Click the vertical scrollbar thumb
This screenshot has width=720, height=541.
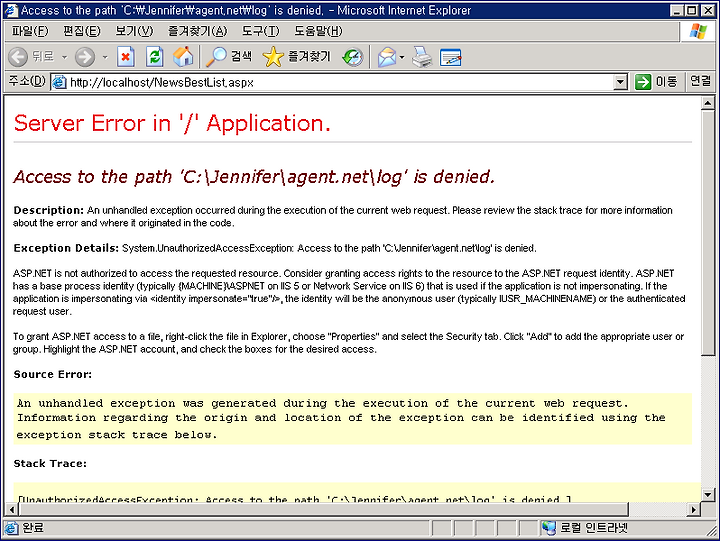pyautogui.click(x=708, y=232)
